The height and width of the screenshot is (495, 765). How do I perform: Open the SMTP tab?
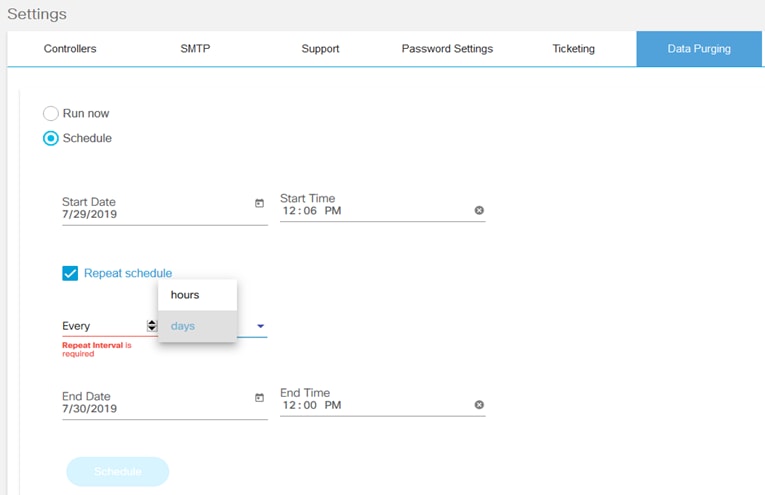196,48
